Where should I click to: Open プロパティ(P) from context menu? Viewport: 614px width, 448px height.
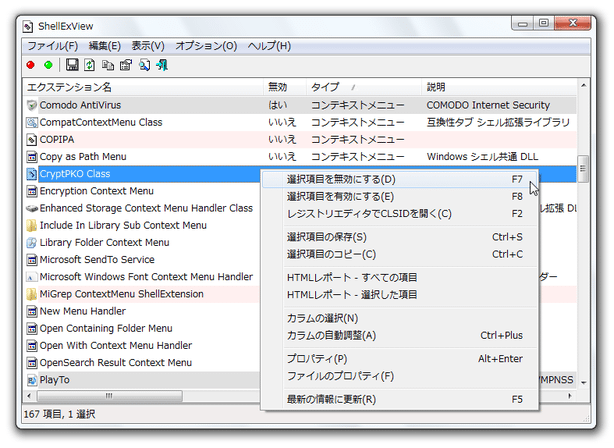click(x=399, y=359)
